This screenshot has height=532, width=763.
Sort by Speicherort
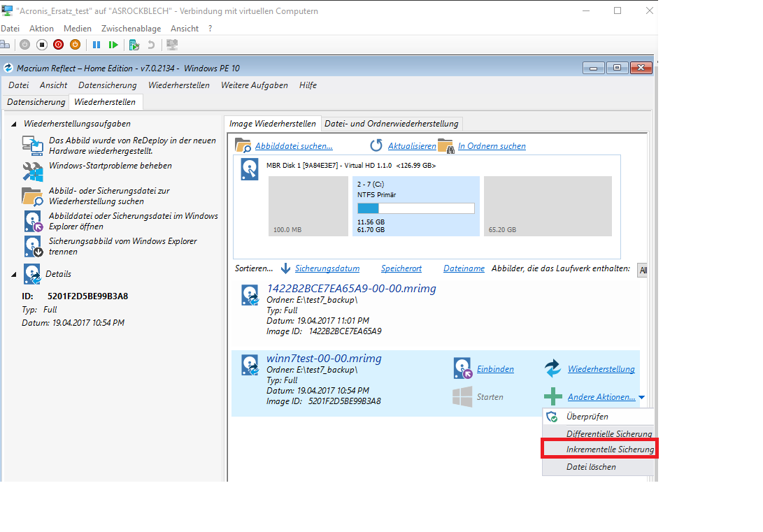pos(401,268)
